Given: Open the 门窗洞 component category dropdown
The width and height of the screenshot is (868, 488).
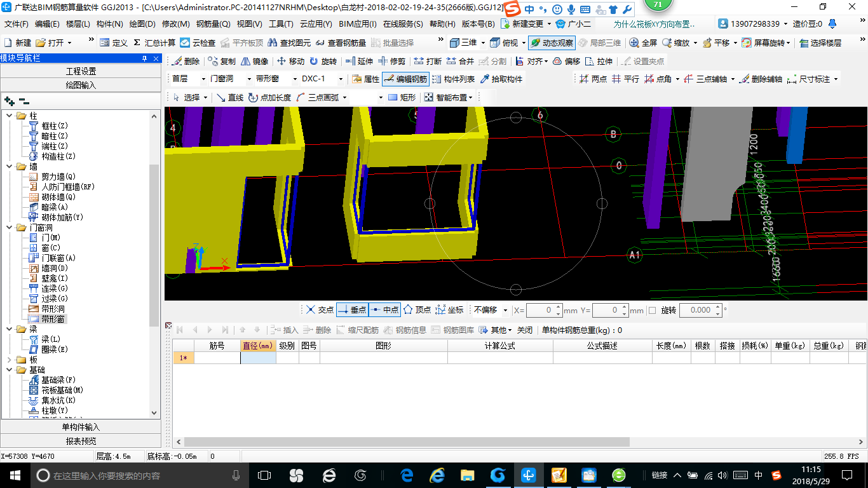Looking at the screenshot, I should click(x=248, y=79).
